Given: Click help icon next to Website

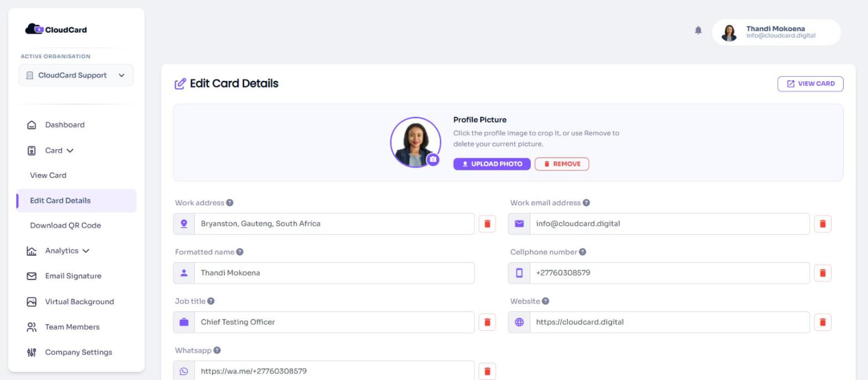Looking at the screenshot, I should coord(545,301).
